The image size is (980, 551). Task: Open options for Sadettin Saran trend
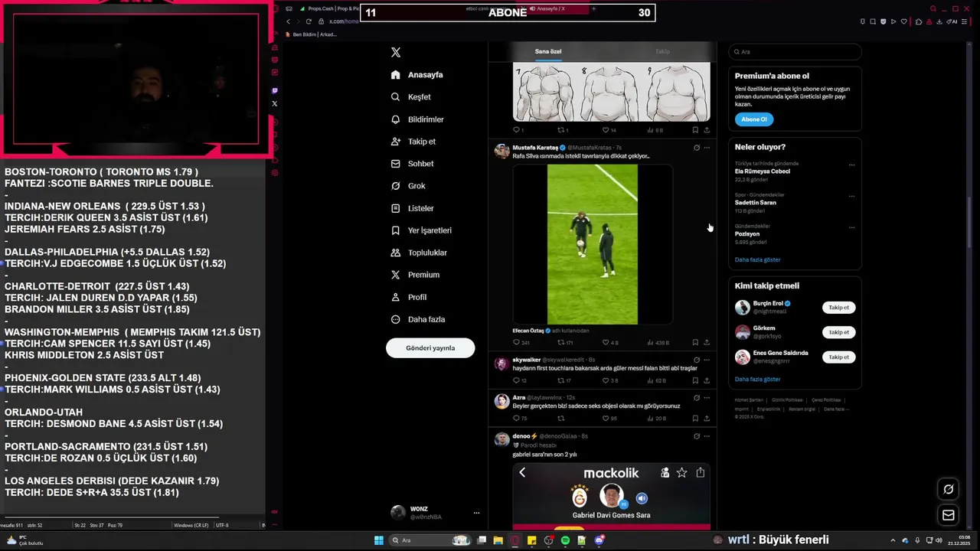click(x=851, y=196)
